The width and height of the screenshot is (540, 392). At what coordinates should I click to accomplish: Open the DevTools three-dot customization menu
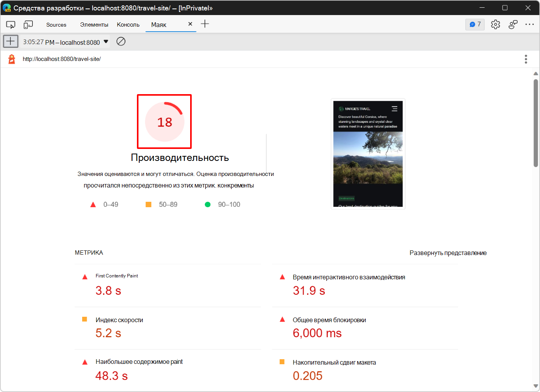[x=530, y=24]
